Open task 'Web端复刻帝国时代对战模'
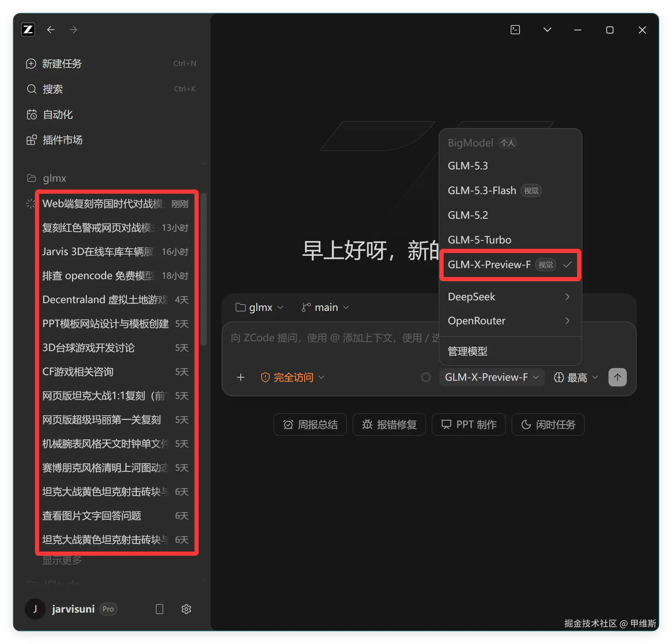 tap(115, 204)
